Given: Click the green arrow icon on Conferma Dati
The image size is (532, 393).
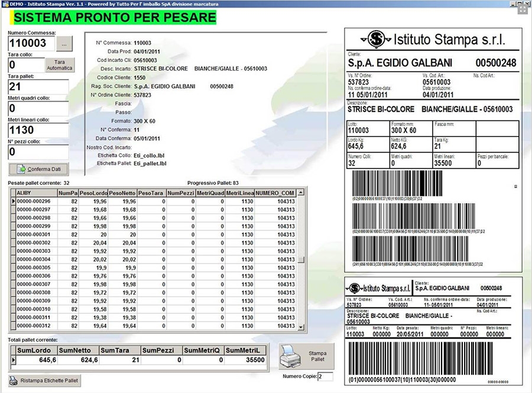Looking at the screenshot, I should [21, 169].
